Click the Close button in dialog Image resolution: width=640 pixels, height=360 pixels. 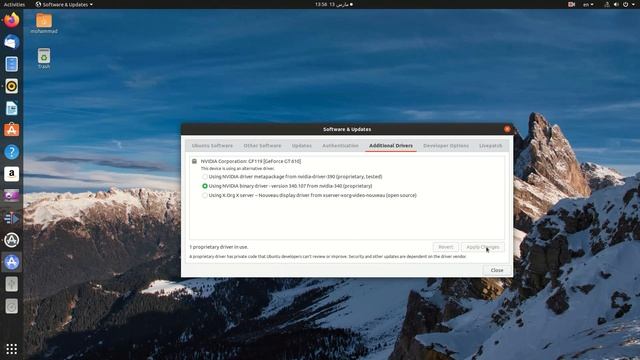click(x=497, y=270)
